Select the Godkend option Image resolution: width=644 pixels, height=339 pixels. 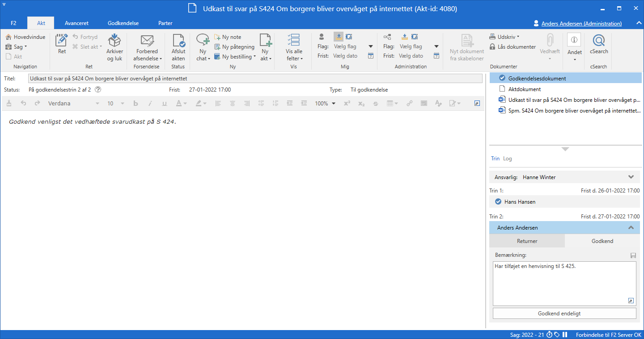tap(602, 241)
